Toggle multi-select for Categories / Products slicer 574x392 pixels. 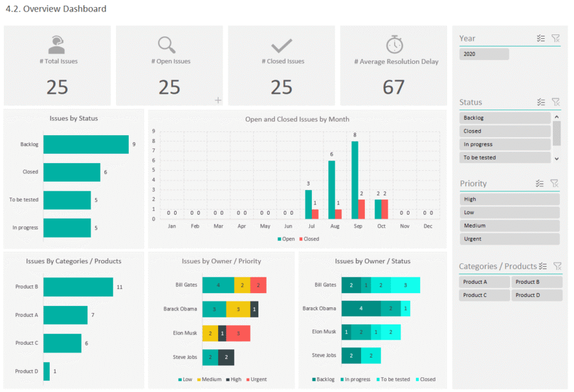click(x=543, y=266)
